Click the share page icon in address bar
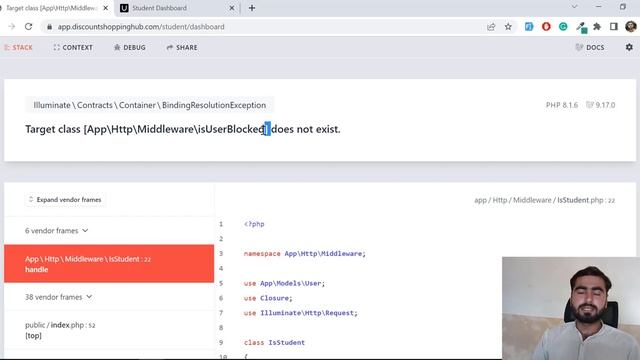The image size is (640, 360). [x=491, y=27]
